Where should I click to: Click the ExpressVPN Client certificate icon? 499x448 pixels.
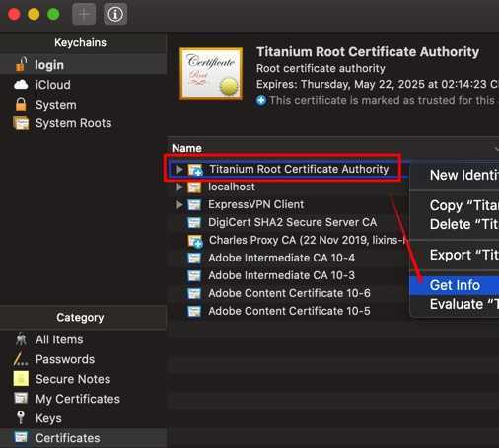click(x=194, y=205)
